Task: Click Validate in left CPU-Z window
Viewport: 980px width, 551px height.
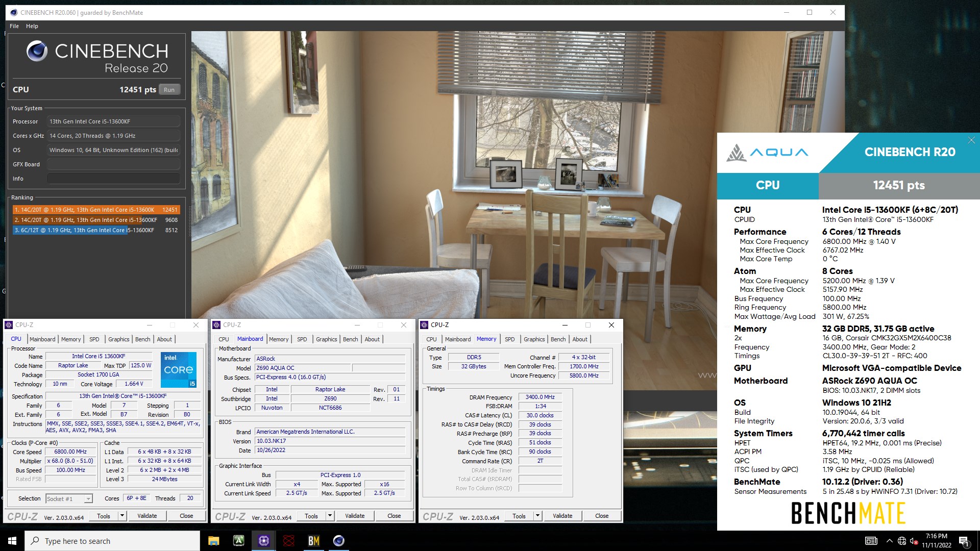Action: [147, 516]
